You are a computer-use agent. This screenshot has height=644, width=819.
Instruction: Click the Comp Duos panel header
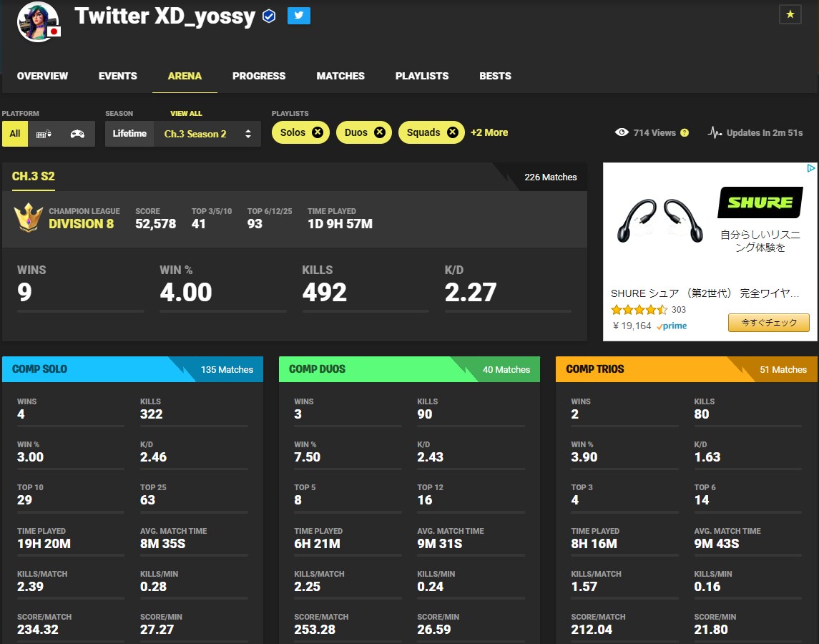[x=409, y=369]
